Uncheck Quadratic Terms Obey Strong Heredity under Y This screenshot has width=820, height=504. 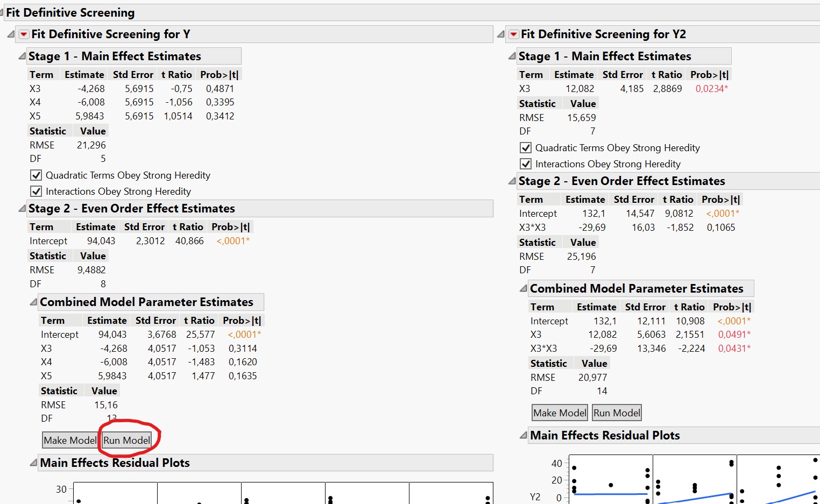36,175
